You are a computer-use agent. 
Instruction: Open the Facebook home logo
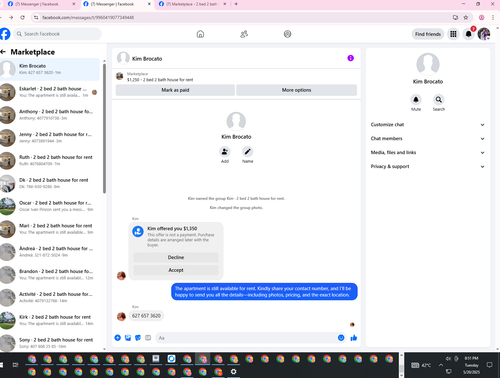pyautogui.click(x=5, y=34)
